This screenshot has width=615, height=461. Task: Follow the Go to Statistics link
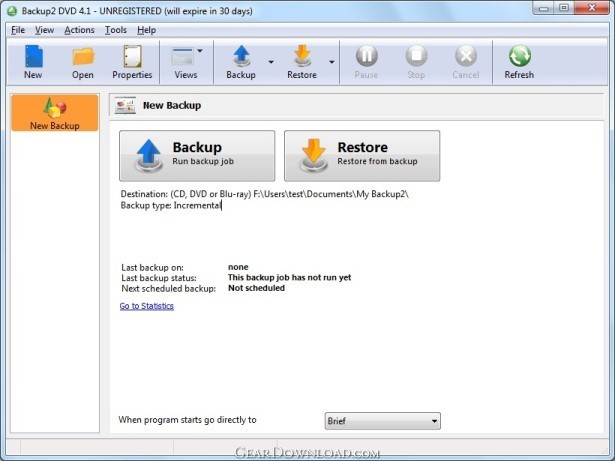tap(147, 306)
